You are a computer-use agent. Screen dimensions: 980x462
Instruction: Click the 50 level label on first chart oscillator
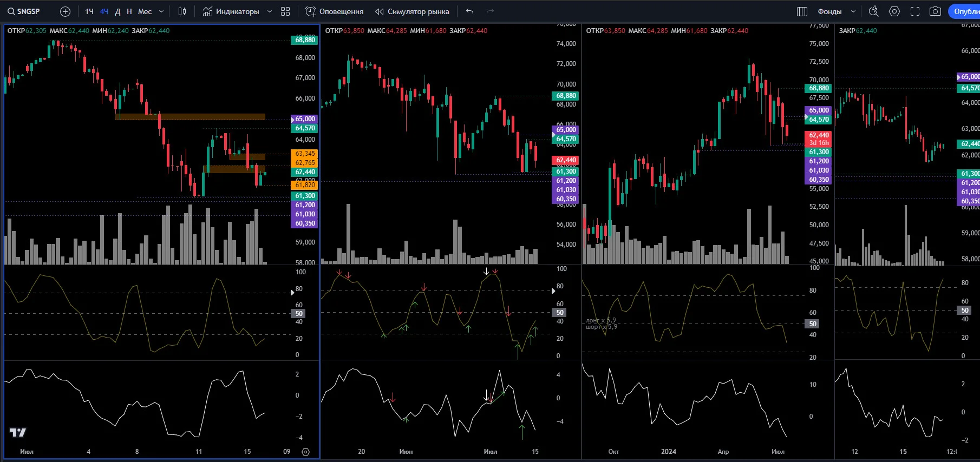(299, 314)
